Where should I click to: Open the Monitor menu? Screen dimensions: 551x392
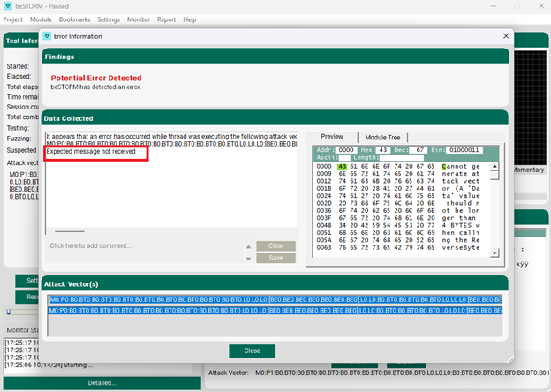pos(139,19)
